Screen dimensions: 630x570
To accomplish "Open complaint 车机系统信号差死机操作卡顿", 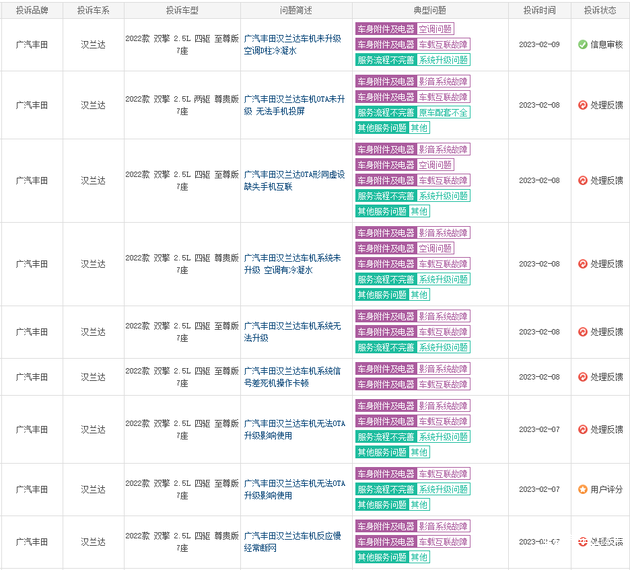I will (x=292, y=377).
